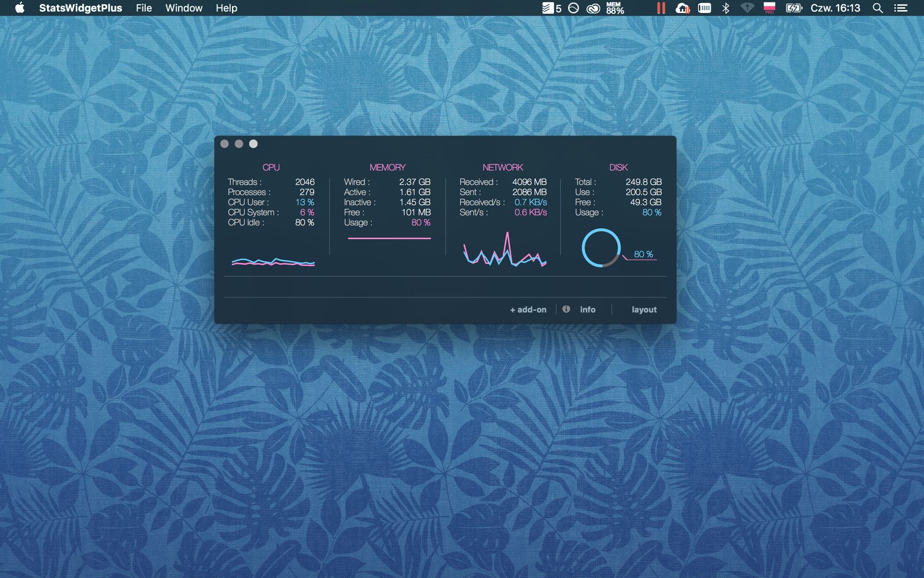Viewport: 924px width, 578px height.
Task: Click the red pause bars menu bar icon
Action: tap(661, 8)
